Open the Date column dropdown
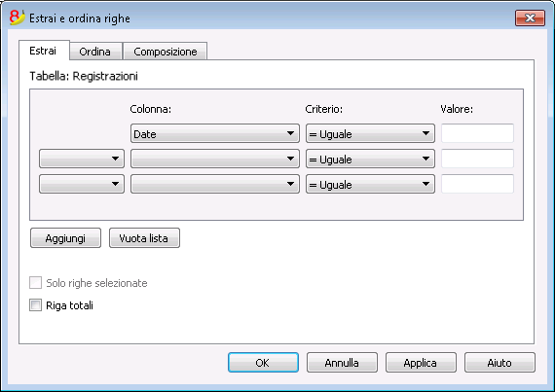 pos(215,133)
